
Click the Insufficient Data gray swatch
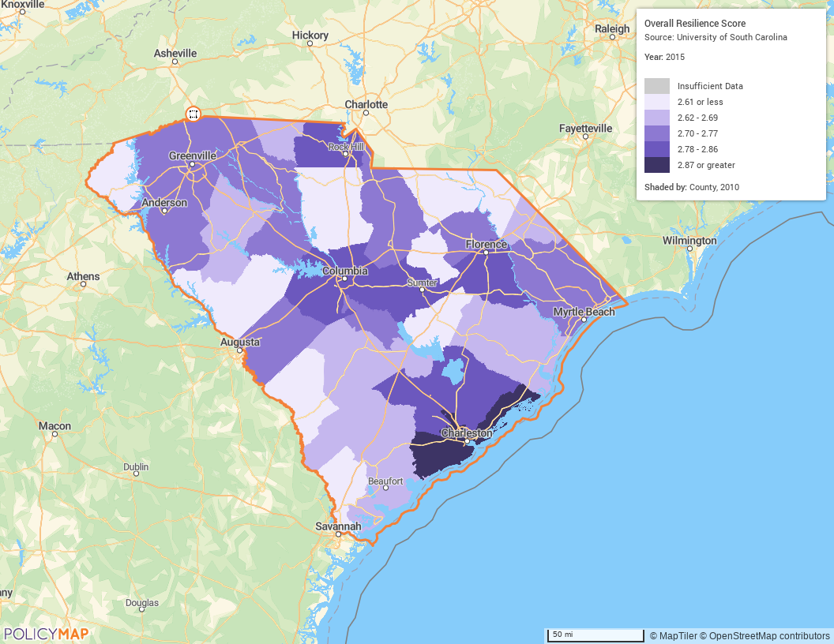point(656,86)
